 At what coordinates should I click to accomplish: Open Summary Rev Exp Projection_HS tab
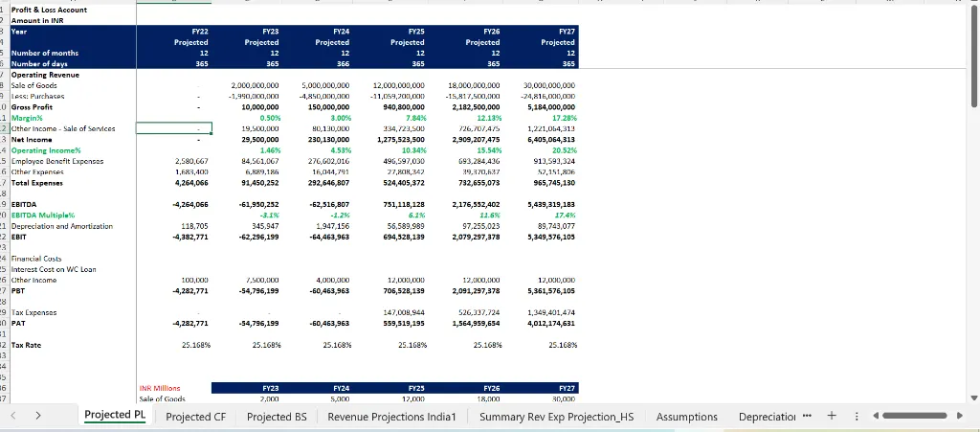tap(556, 417)
